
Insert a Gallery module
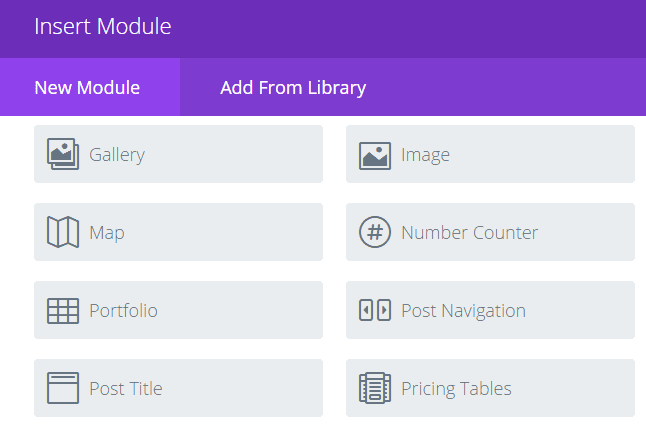coord(117,155)
